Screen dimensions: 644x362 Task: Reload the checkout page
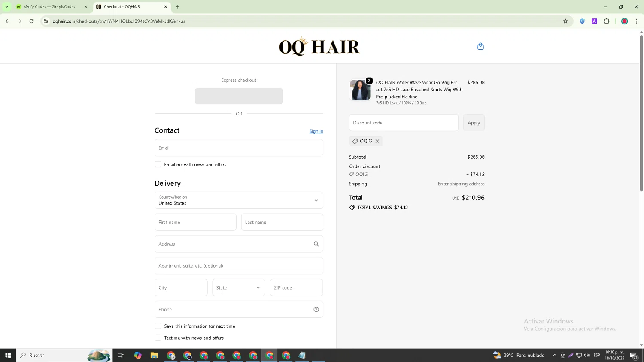coord(31,21)
